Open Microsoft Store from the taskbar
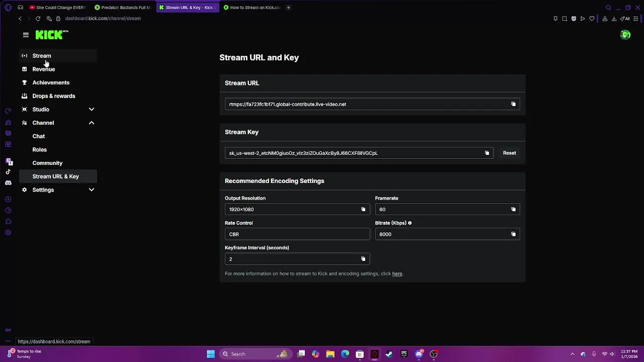The width and height of the screenshot is (644, 362). (x=360, y=354)
